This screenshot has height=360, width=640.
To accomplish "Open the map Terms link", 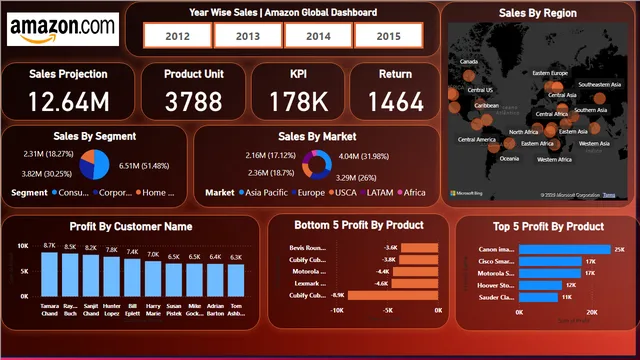I will coord(609,195).
